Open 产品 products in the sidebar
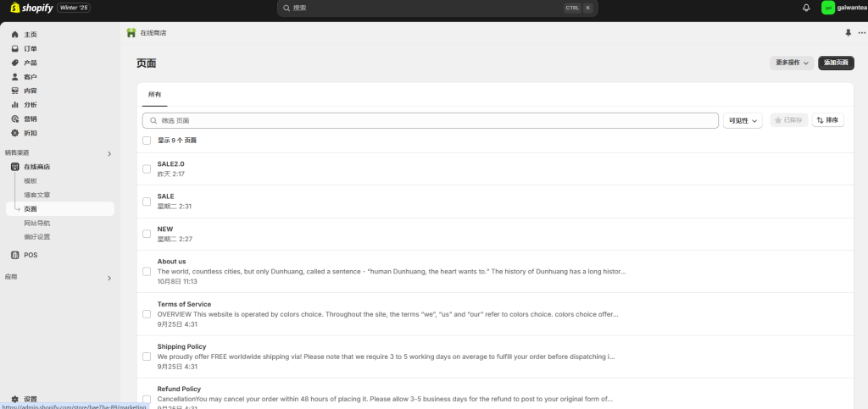Screen dimensions: 868x409 pyautogui.click(x=30, y=63)
